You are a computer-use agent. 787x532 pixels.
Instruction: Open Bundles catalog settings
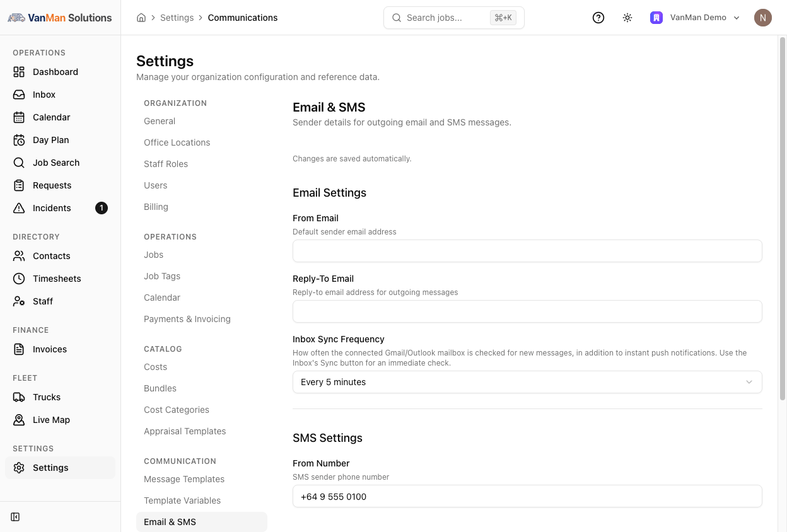tap(160, 388)
